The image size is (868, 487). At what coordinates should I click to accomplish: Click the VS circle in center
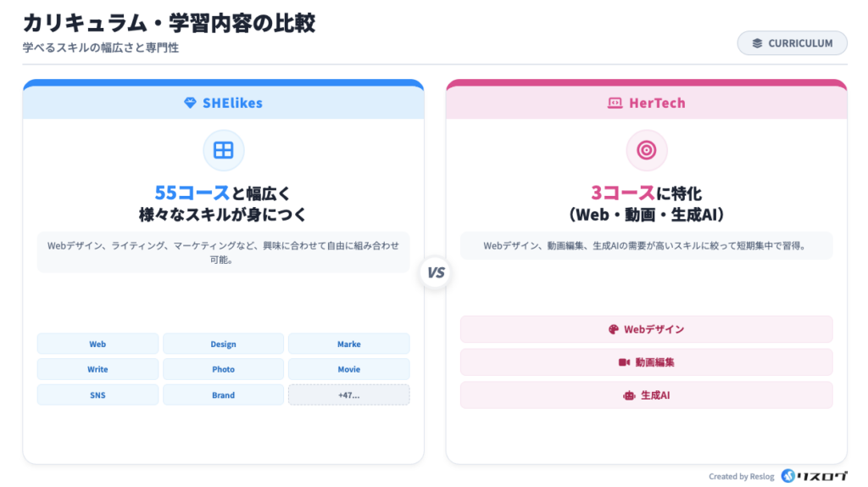click(x=435, y=273)
